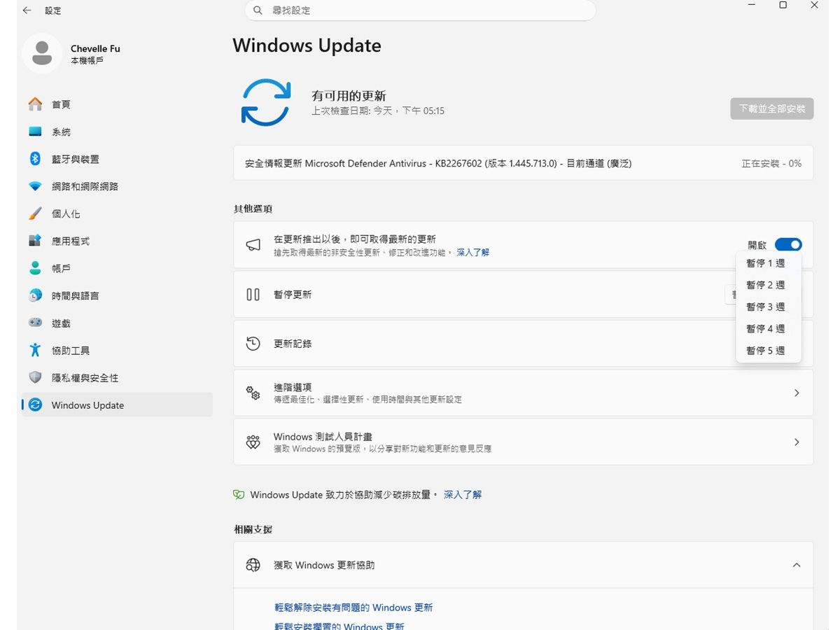Open 隱私權與安全性 shield icon
The height and width of the screenshot is (630, 840).
click(35, 377)
